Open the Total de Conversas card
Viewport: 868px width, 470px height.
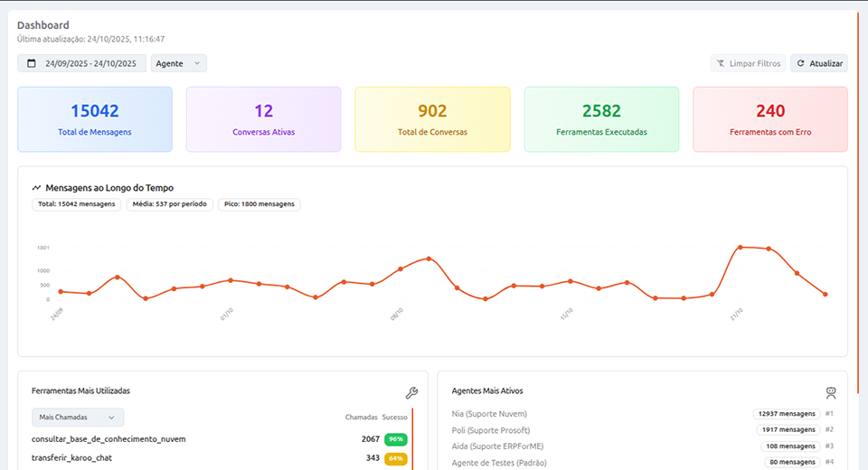click(x=432, y=119)
